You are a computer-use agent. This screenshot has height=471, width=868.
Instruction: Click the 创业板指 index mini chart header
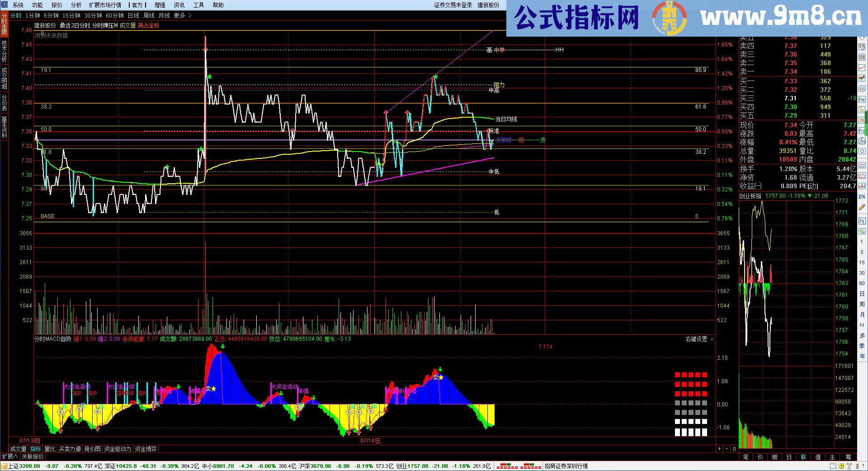point(750,196)
